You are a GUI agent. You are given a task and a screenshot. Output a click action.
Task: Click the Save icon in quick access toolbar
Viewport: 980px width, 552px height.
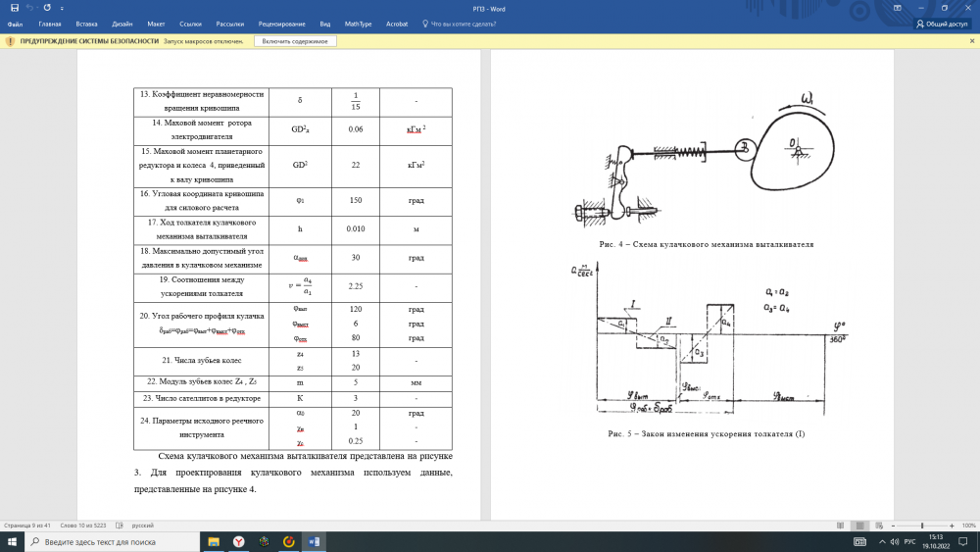14,8
